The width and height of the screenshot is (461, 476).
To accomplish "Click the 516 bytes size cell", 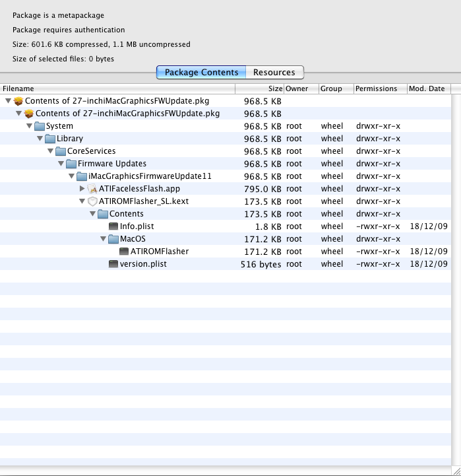I will (x=261, y=265).
